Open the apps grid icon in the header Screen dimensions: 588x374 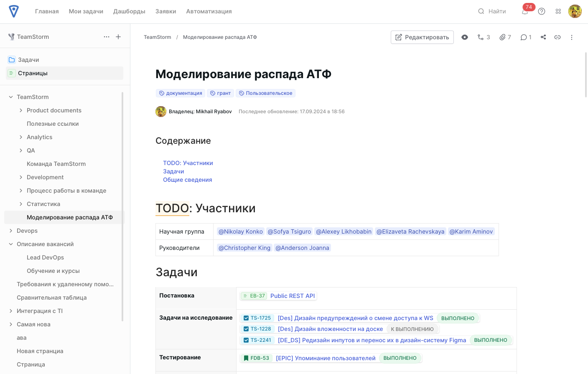point(558,11)
